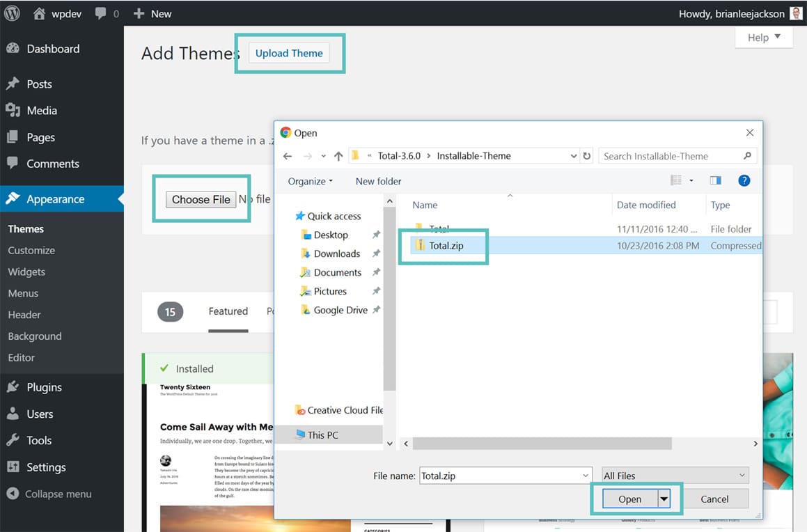Click the WordPress logo in the admin bar
807x532 pixels.
pos(11,13)
